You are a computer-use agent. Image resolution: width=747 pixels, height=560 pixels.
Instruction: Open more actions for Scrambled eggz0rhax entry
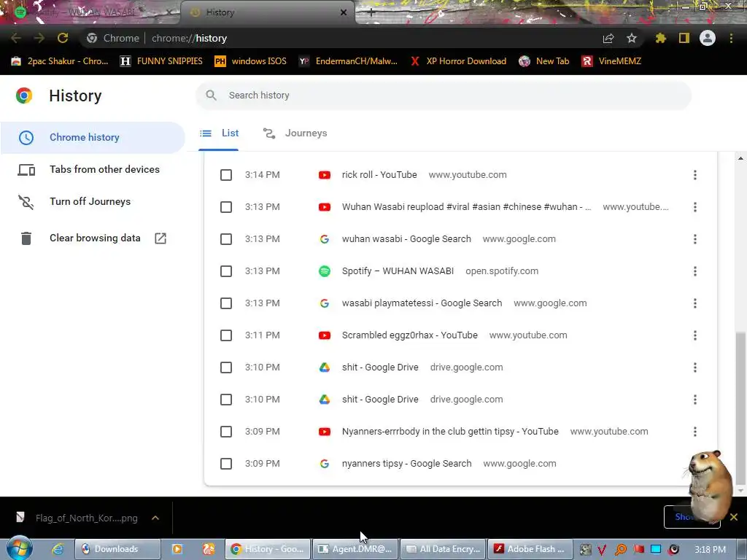695,335
